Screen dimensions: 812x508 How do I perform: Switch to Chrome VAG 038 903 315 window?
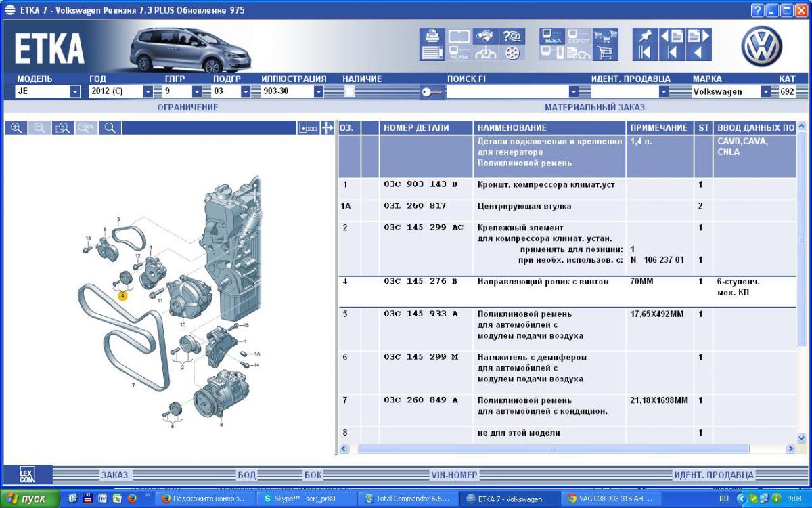click(611, 499)
